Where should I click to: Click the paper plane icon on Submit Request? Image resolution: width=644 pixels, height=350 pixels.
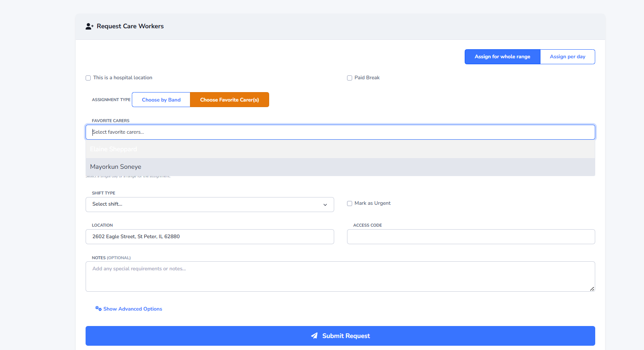click(x=315, y=336)
